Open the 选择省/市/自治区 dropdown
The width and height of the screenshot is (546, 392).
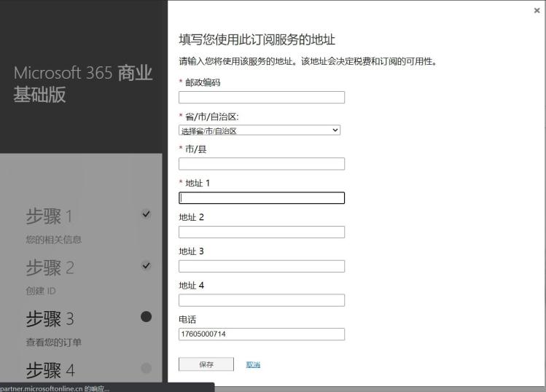260,130
